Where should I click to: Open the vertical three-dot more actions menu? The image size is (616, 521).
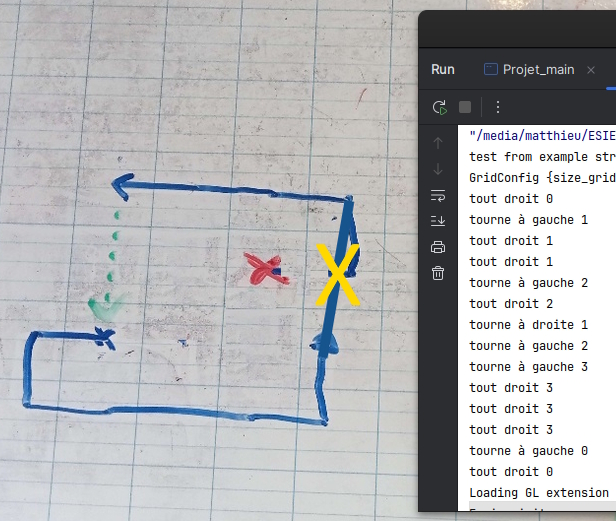pos(498,107)
